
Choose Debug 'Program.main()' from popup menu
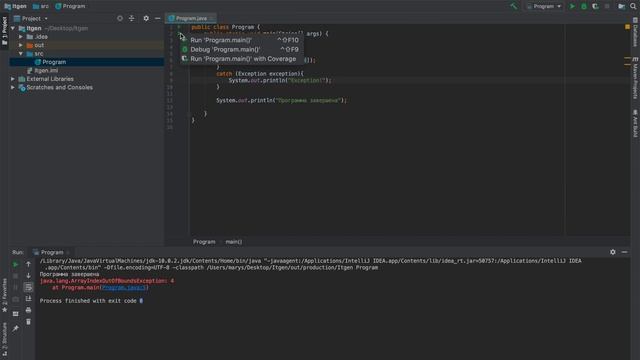click(x=242, y=49)
